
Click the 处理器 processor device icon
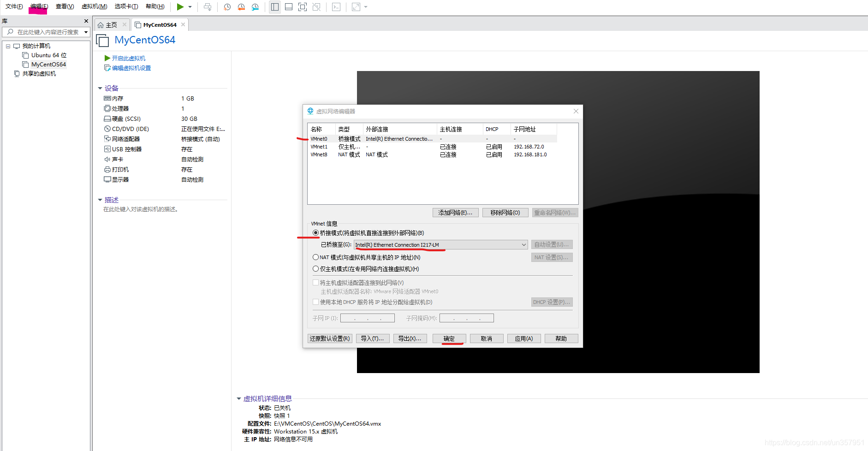(107, 108)
